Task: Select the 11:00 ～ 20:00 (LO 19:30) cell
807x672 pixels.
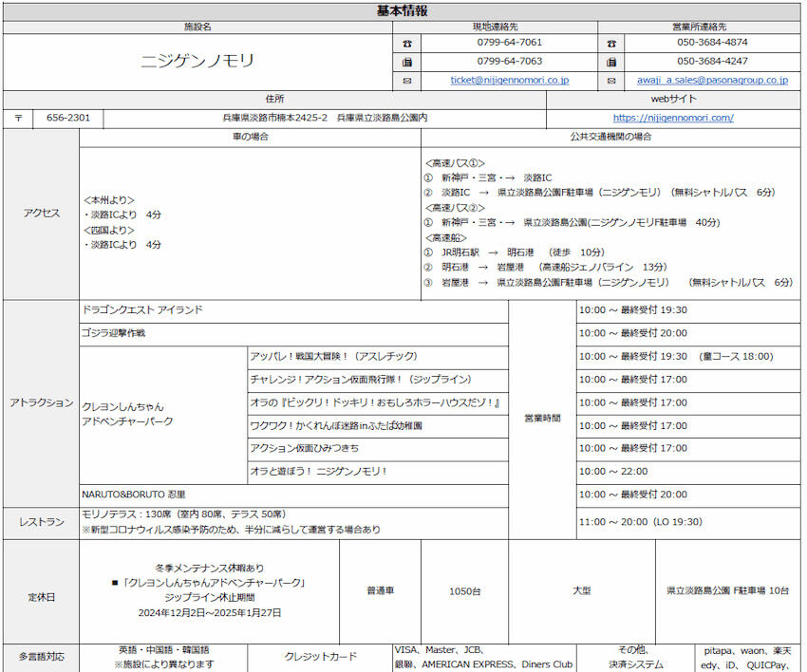Action: click(x=688, y=523)
